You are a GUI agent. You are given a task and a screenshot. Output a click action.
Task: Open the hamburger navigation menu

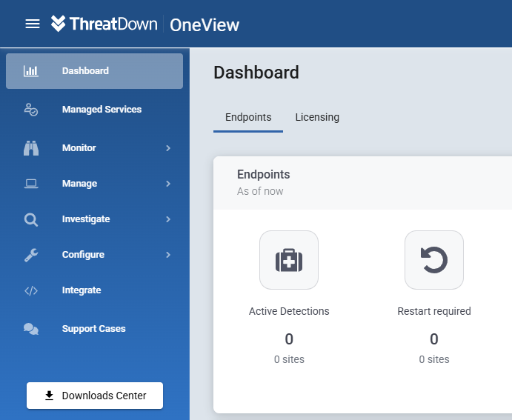click(33, 24)
